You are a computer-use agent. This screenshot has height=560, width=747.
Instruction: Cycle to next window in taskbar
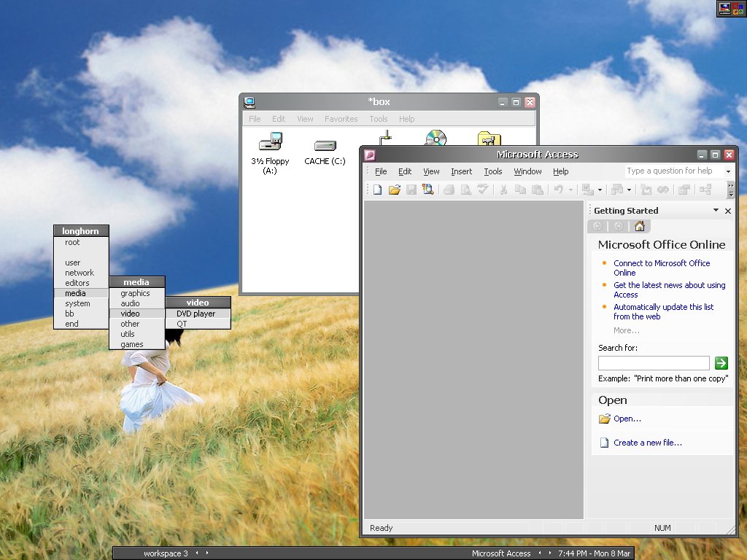(x=549, y=553)
